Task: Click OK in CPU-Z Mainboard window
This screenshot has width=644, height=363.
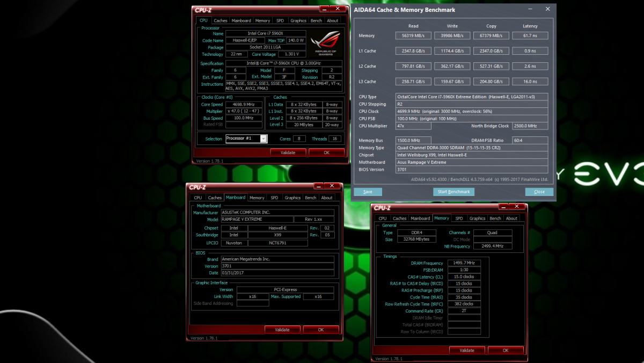Action: 321,330
